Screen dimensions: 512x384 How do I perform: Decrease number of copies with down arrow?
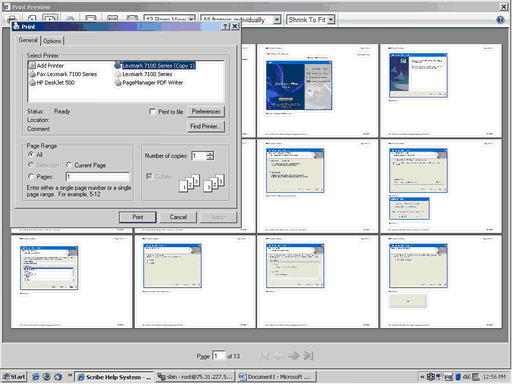tap(210, 158)
